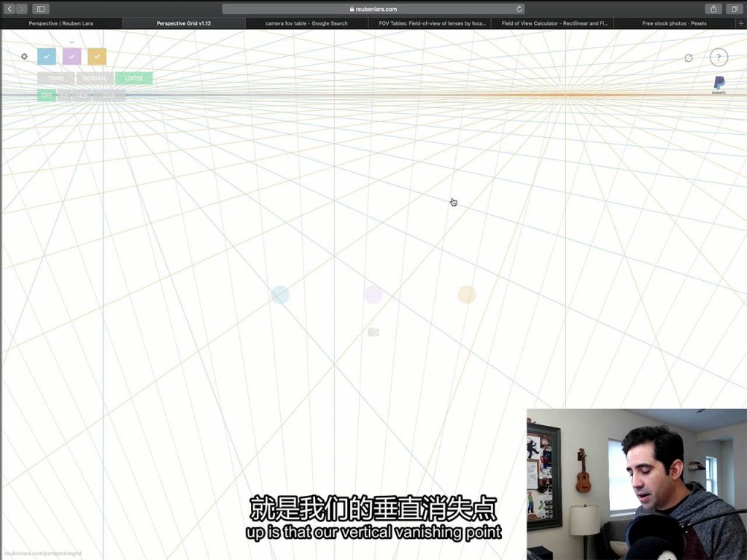Viewport: 747px width, 560px height.
Task: Set grid density to TIGHT
Action: point(55,78)
